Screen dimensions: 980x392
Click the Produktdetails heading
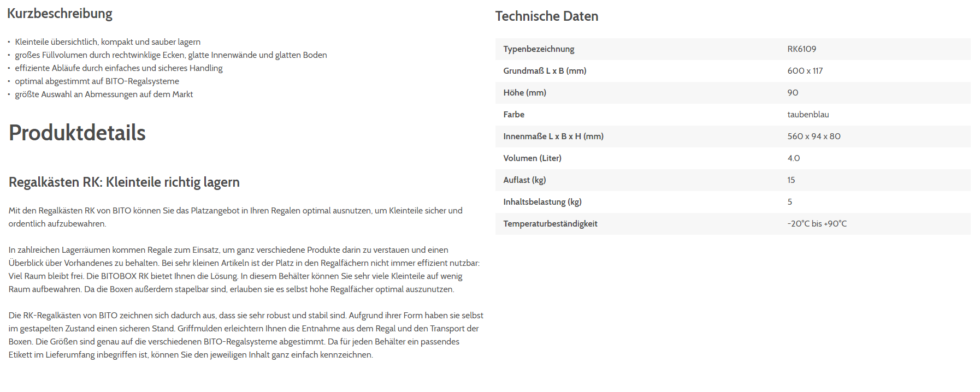point(77,133)
